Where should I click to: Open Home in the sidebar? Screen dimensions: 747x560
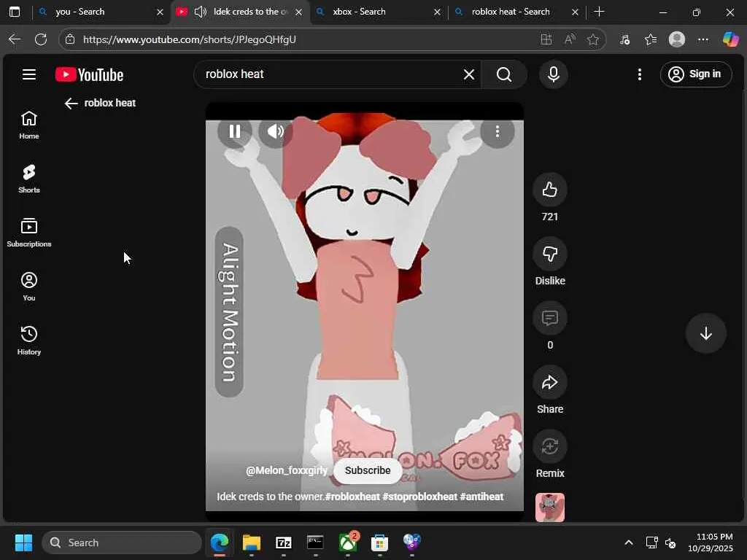29,125
